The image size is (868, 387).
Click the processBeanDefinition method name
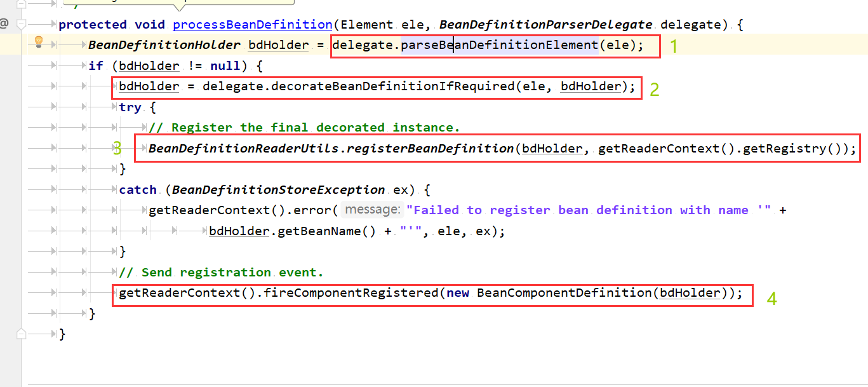(x=252, y=25)
